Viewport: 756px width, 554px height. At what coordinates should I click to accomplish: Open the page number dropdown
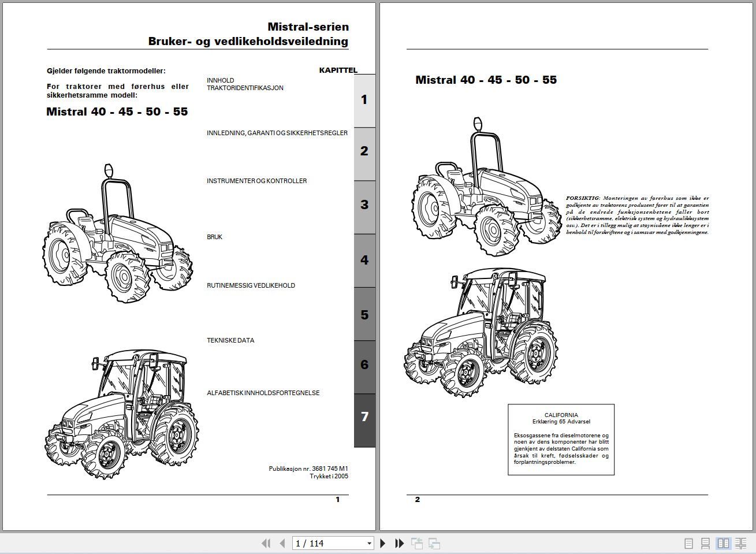pos(370,544)
